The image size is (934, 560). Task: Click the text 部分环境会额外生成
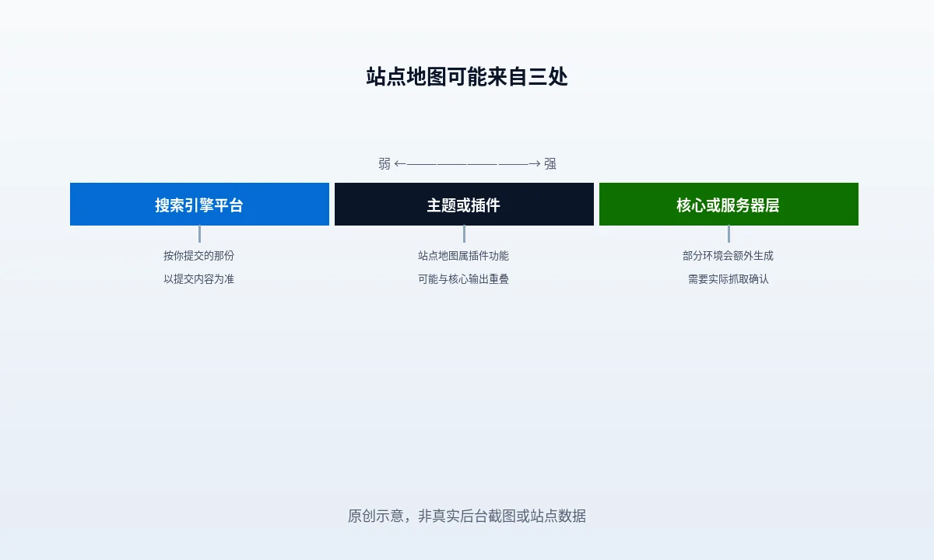(728, 256)
